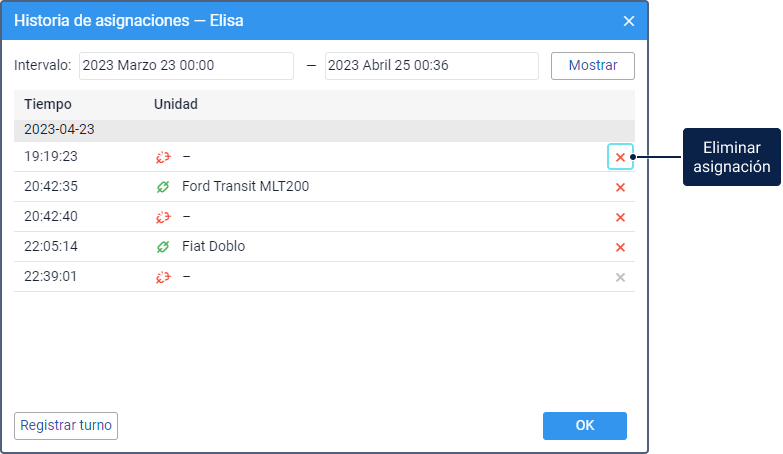Click the unlink icon at 22:39:01
Viewport: 783px width, 454px height.
pos(163,277)
